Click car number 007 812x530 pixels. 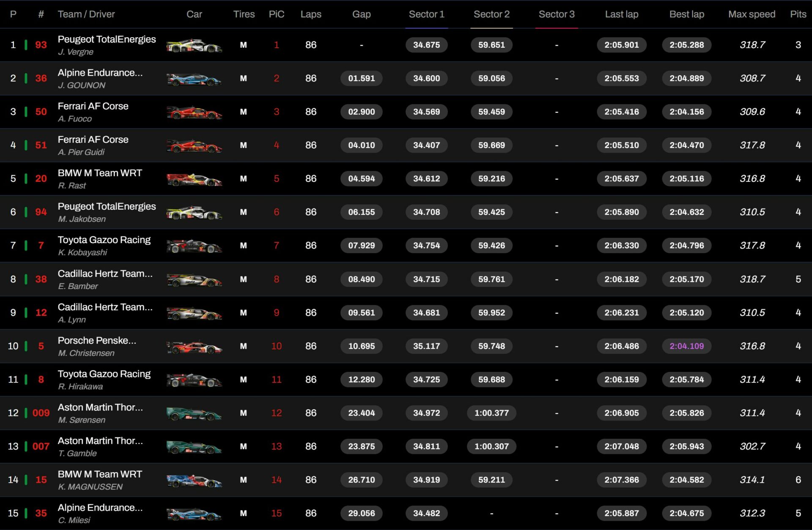pyautogui.click(x=41, y=446)
